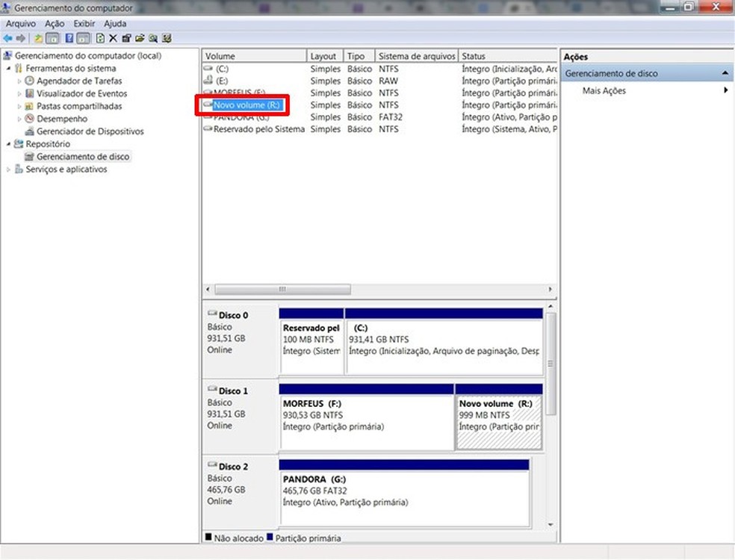Open the Ação menu
The height and width of the screenshot is (560, 735).
(54, 24)
